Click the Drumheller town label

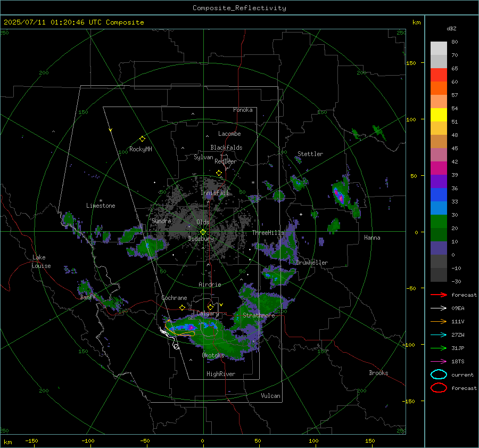[x=312, y=263]
